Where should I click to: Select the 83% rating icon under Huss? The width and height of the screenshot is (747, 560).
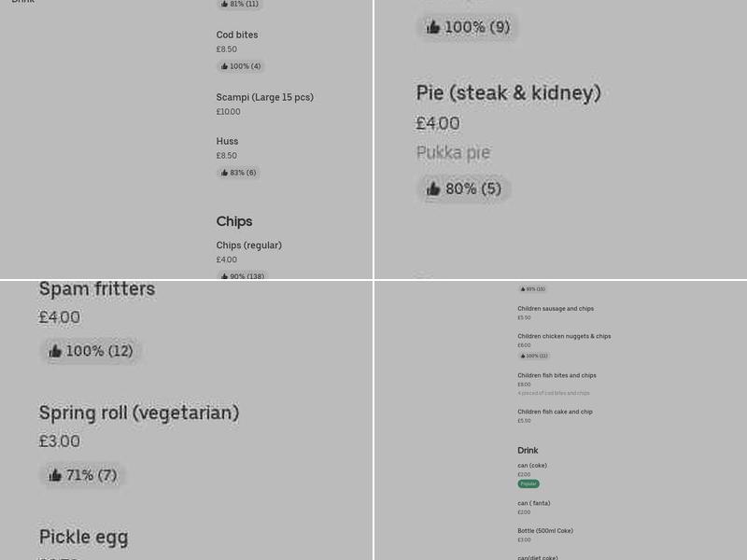pos(238,173)
